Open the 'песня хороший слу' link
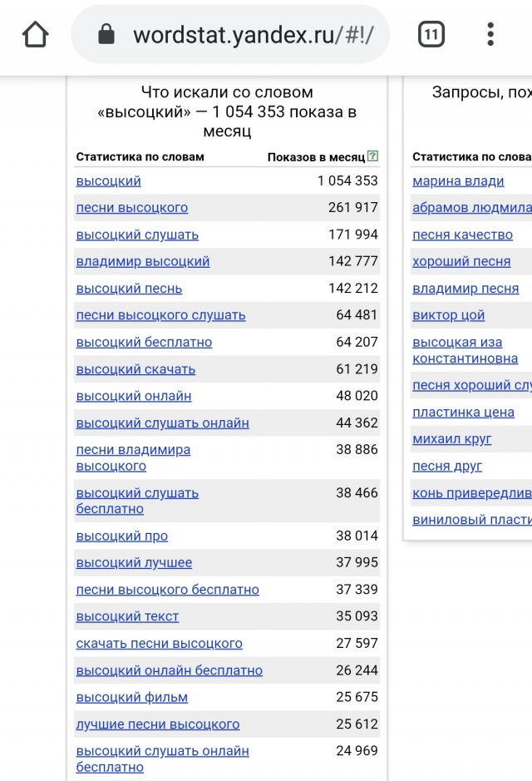 (472, 386)
